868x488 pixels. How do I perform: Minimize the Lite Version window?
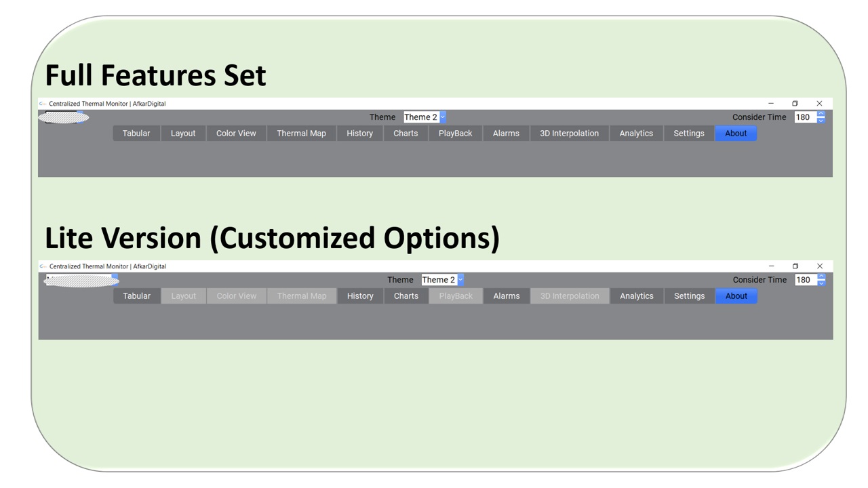(x=771, y=266)
